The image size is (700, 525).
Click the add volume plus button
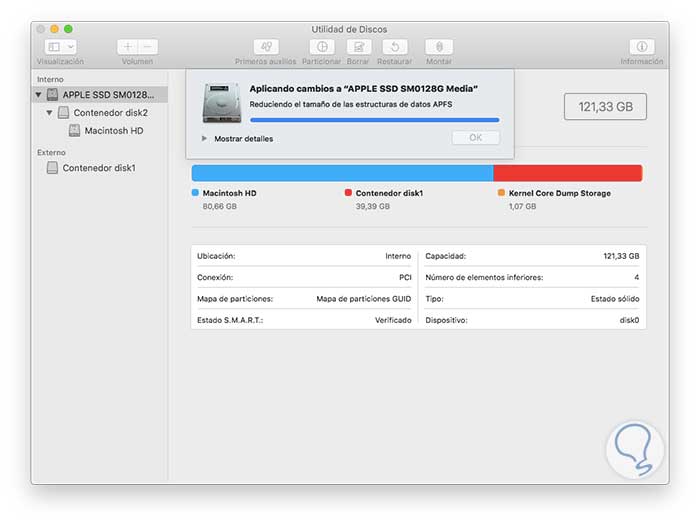click(x=128, y=46)
